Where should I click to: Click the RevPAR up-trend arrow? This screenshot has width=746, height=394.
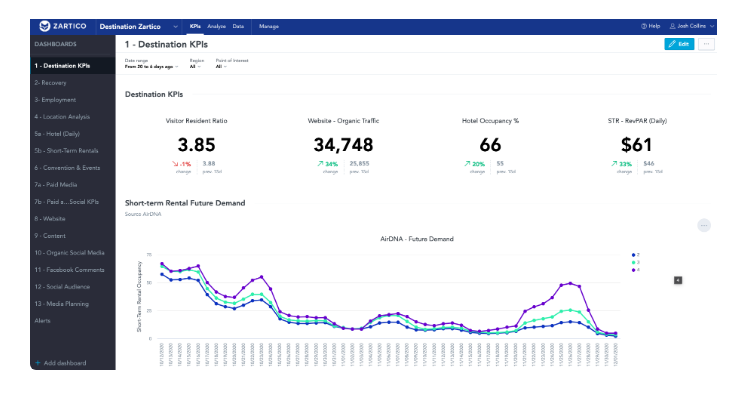click(x=614, y=164)
